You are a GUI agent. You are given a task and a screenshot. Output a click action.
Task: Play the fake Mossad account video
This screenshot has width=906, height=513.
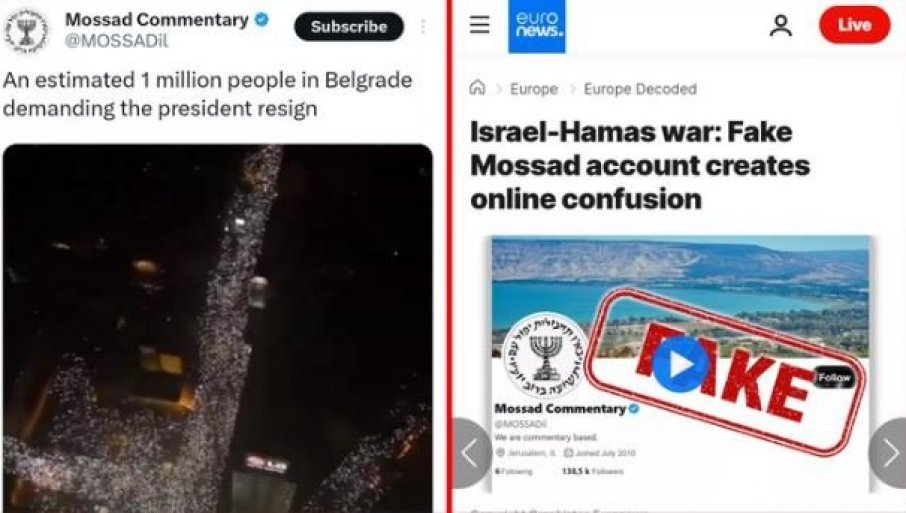point(680,365)
